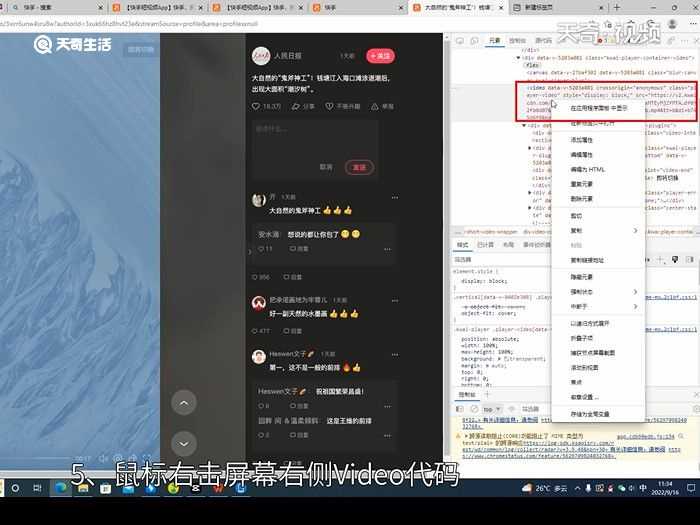Reply to the 477-likes comment via 回复

coord(293,331)
